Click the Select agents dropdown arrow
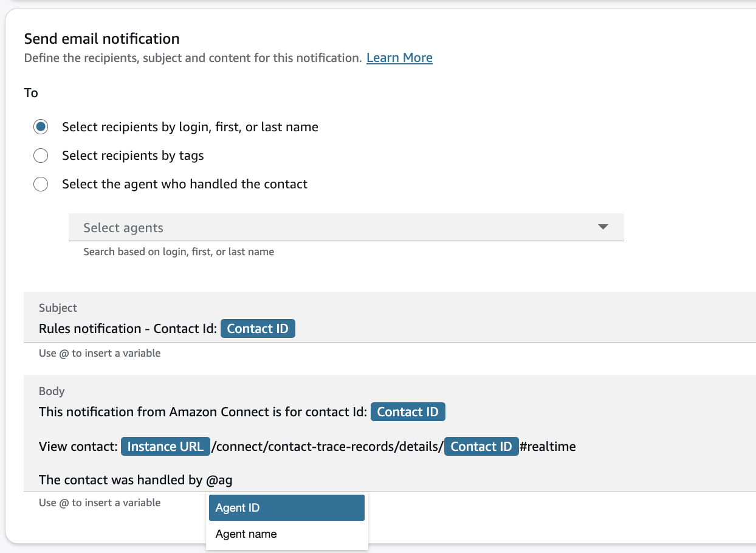756x553 pixels. (603, 227)
